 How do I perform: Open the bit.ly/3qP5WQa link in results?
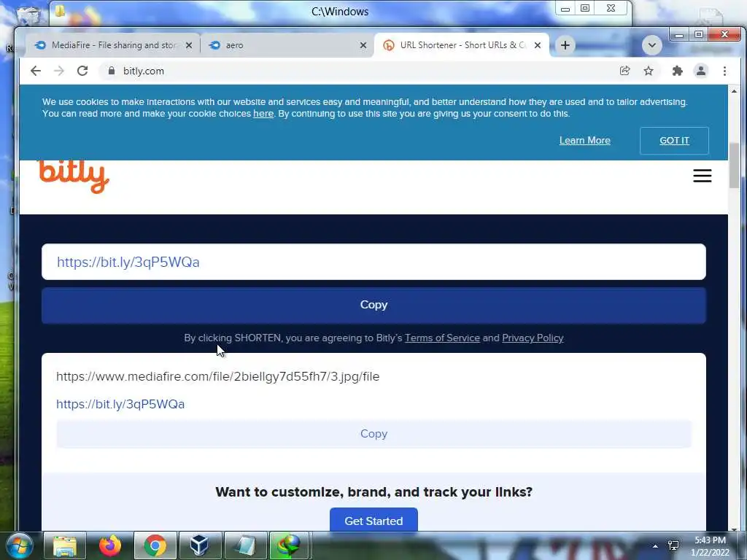[120, 404]
